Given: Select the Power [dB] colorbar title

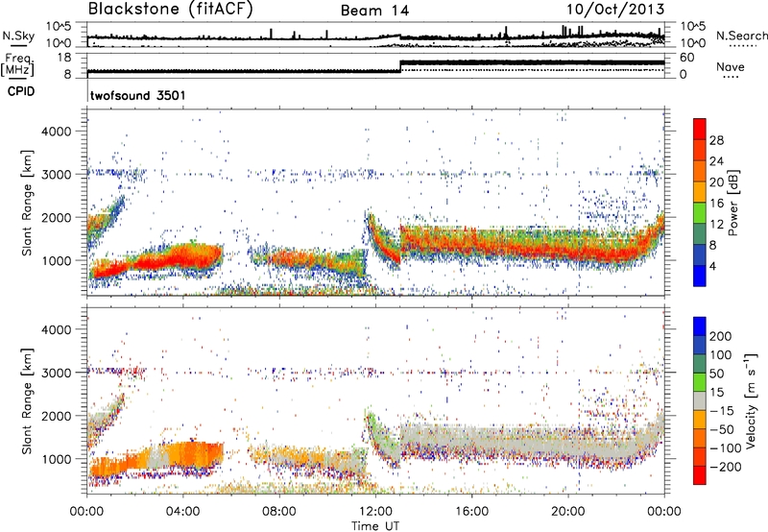Looking at the screenshot, I should [x=733, y=203].
